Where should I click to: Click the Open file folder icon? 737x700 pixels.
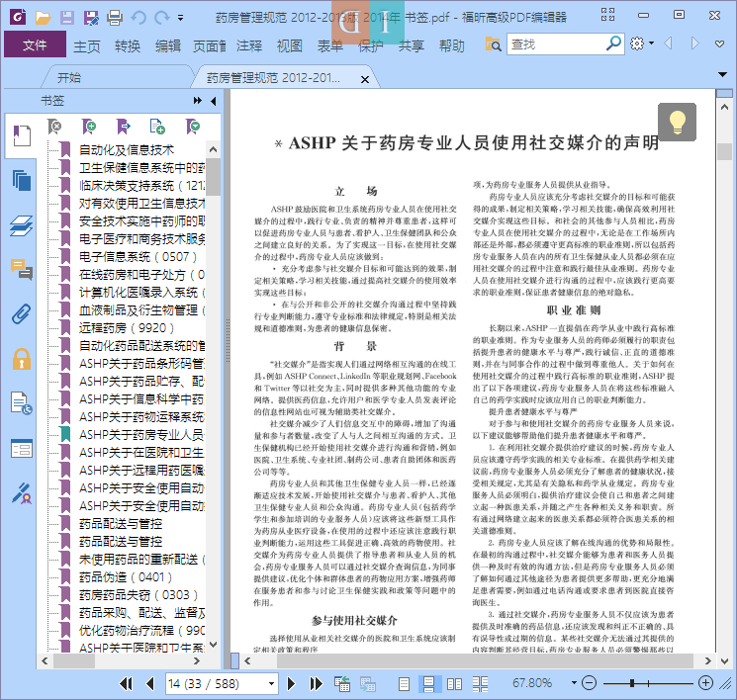(43, 18)
